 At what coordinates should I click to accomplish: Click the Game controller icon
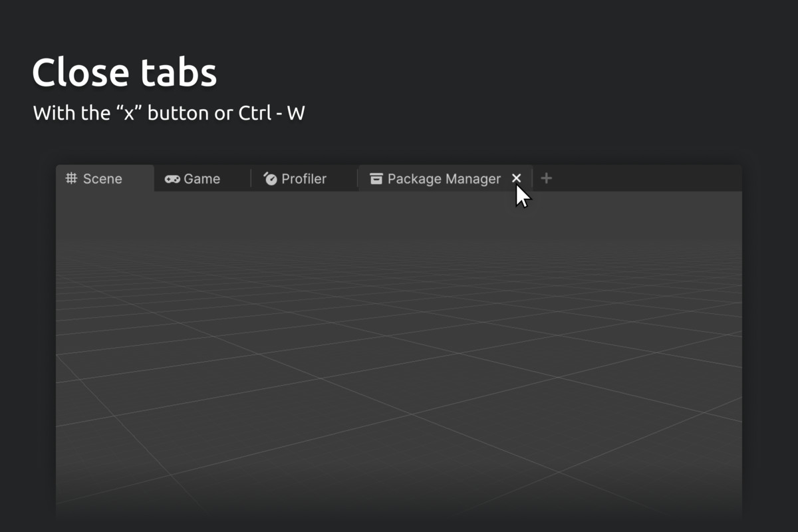tap(172, 179)
